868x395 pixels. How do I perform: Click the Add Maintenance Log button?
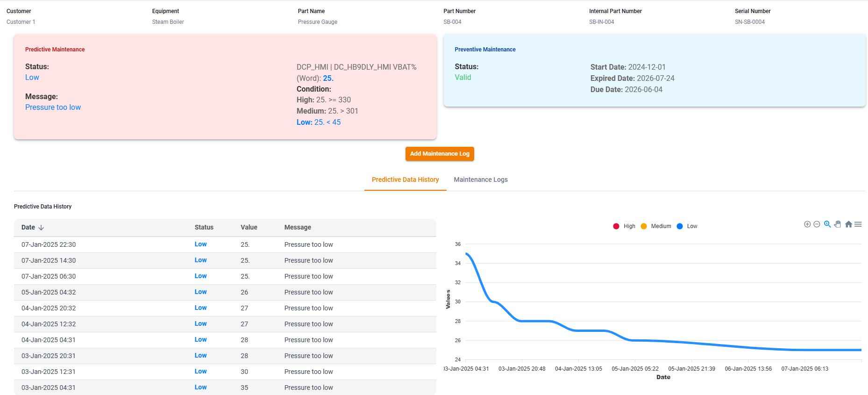tap(440, 154)
